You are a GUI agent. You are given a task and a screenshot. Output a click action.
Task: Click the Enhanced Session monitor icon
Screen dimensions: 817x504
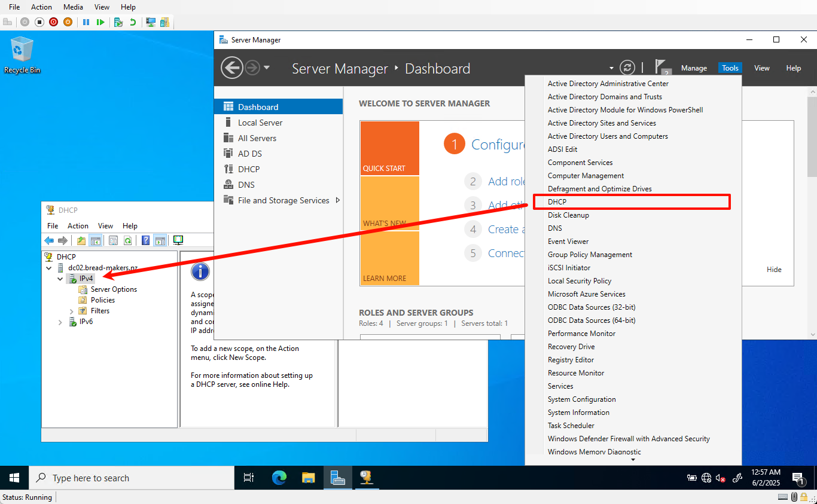tap(151, 22)
